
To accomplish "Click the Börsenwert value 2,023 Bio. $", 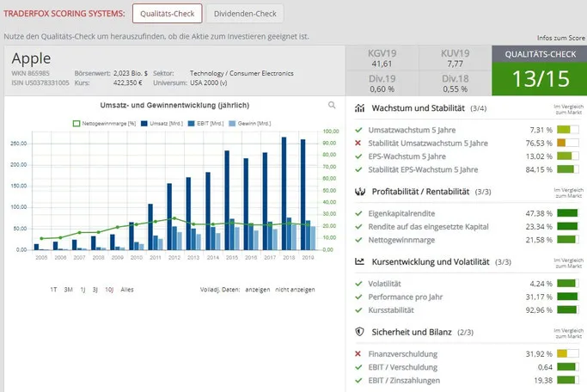I will point(131,73).
